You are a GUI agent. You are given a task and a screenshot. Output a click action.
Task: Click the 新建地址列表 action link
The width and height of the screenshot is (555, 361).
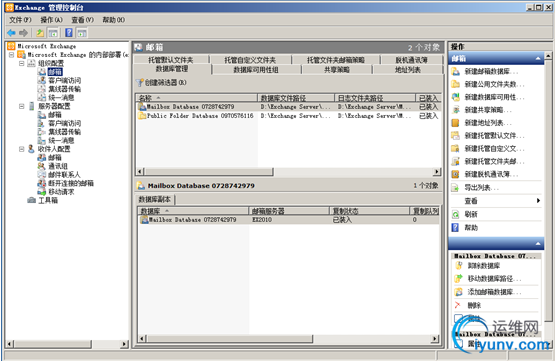pyautogui.click(x=488, y=123)
